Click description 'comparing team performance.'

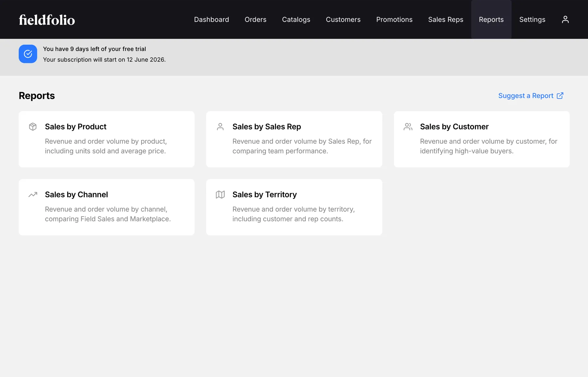click(280, 151)
